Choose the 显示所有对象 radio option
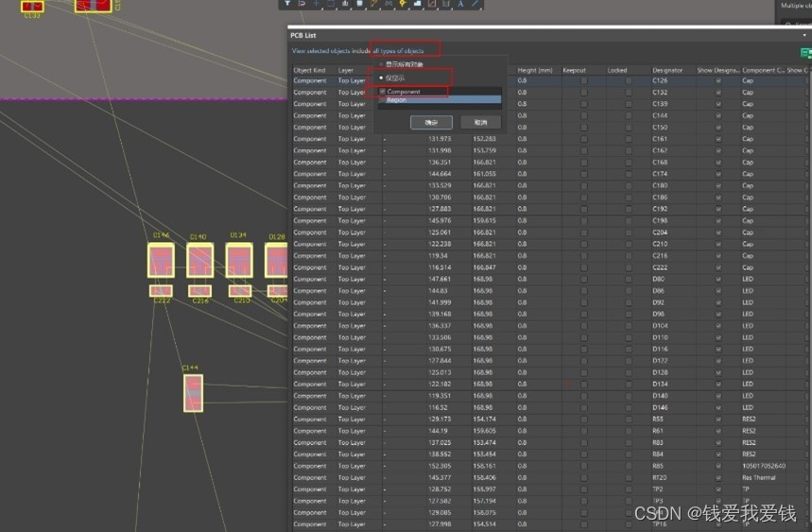Screen dimensions: 812x532 point(401,64)
